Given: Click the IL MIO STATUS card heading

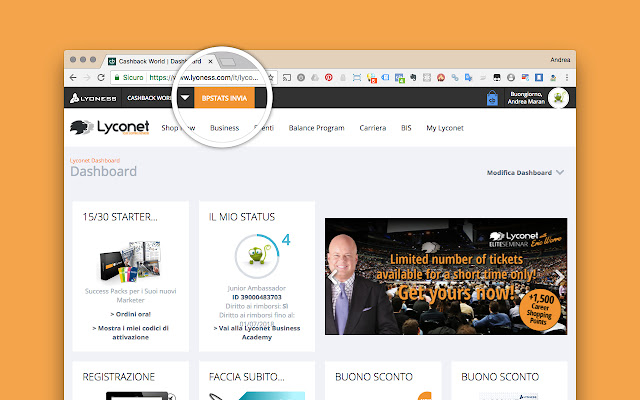Looking at the screenshot, I should (x=242, y=217).
